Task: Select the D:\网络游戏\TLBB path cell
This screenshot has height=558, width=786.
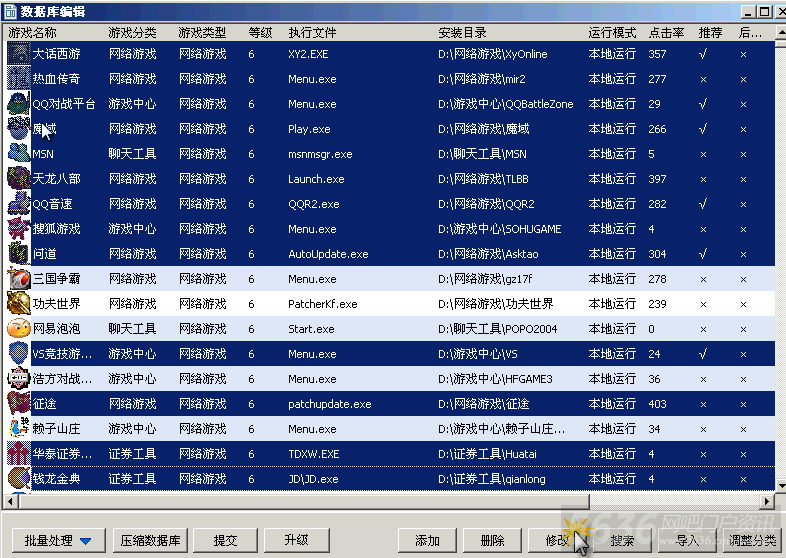Action: pos(483,179)
